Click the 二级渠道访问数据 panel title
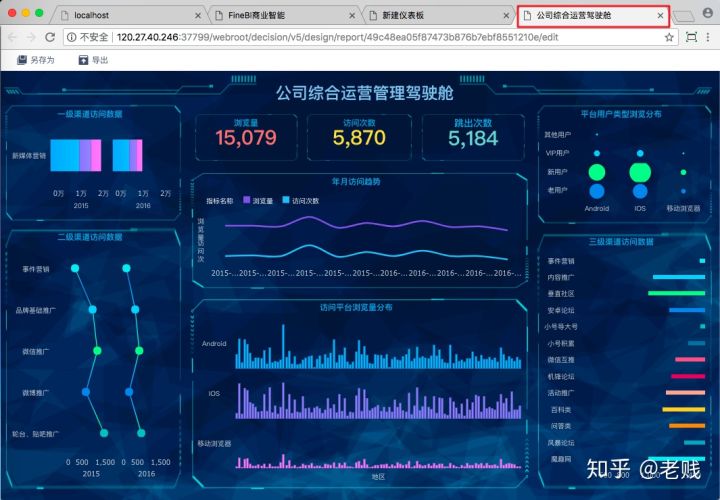This screenshot has width=720, height=500. click(90, 237)
